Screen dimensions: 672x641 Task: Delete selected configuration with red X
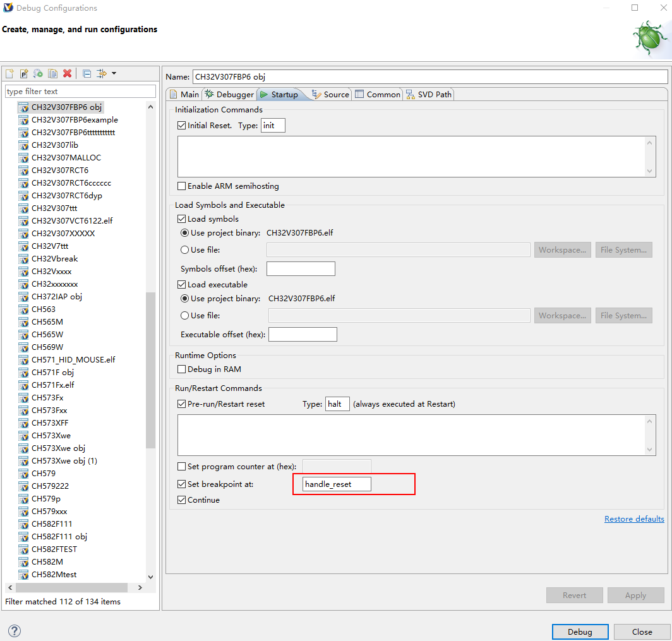68,74
